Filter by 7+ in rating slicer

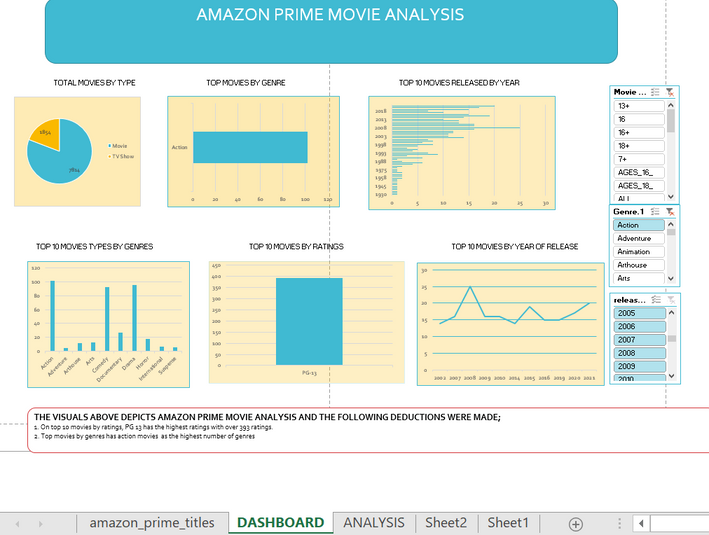[x=639, y=159]
